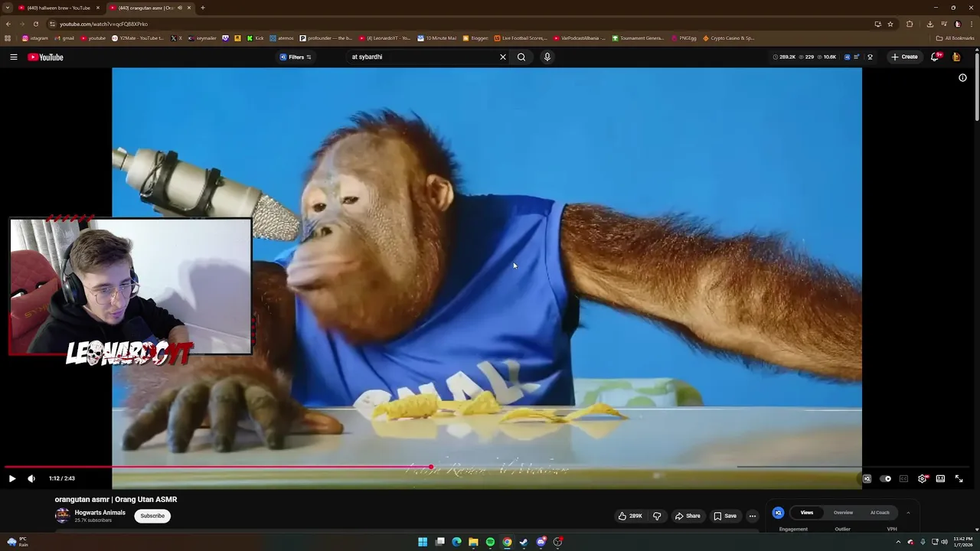Open the YouTube notifications bell
Viewport: 980px width, 551px height.
pos(936,57)
